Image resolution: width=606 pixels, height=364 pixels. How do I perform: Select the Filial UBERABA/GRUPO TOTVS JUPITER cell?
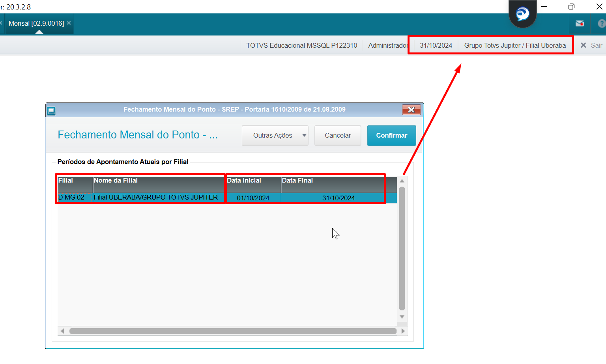(x=159, y=198)
